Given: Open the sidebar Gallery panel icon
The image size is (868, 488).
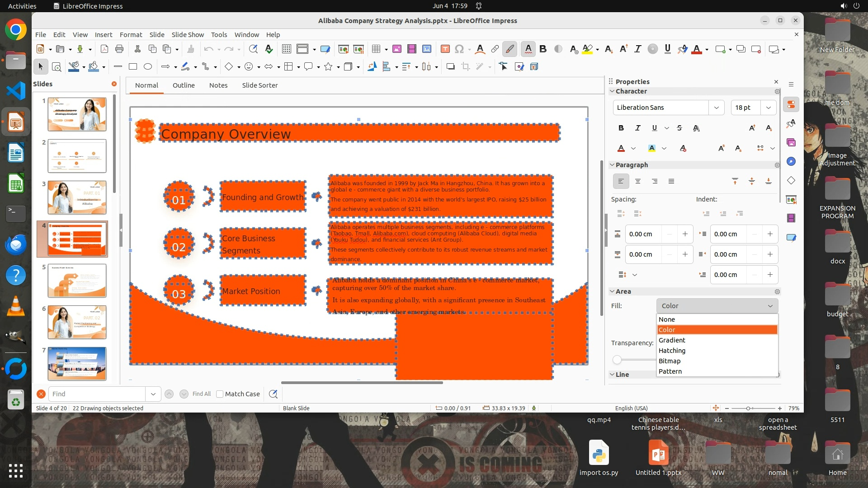Looking at the screenshot, I should (x=791, y=143).
